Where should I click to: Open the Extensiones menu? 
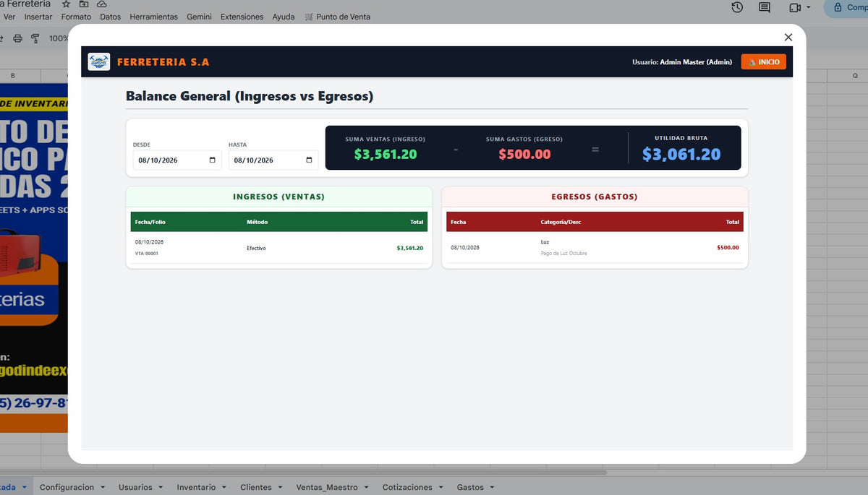pos(242,17)
